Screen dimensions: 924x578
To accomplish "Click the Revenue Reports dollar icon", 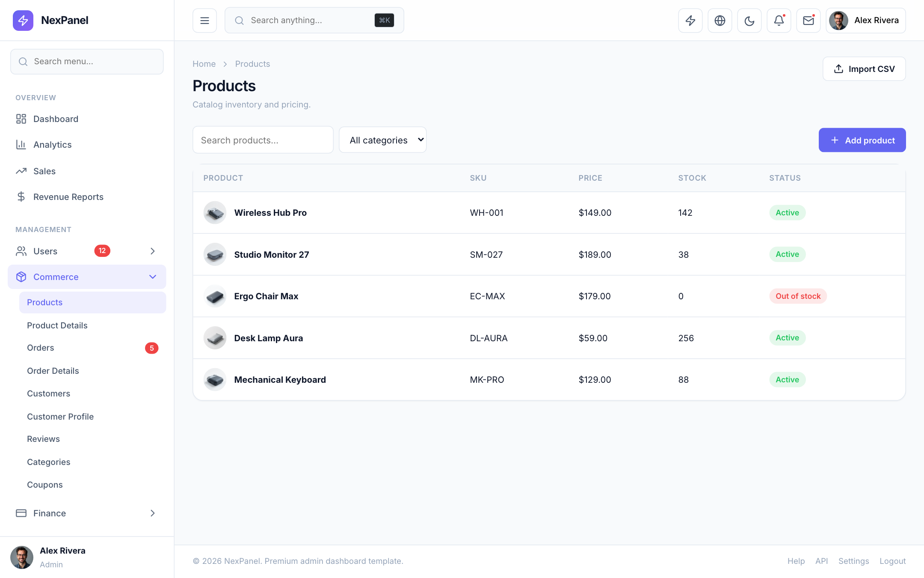I will coord(21,197).
